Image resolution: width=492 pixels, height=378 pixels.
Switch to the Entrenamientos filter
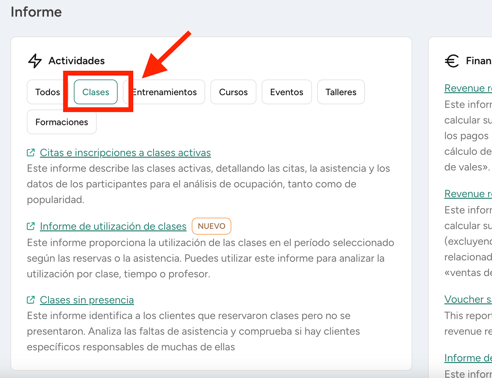pyautogui.click(x=165, y=92)
